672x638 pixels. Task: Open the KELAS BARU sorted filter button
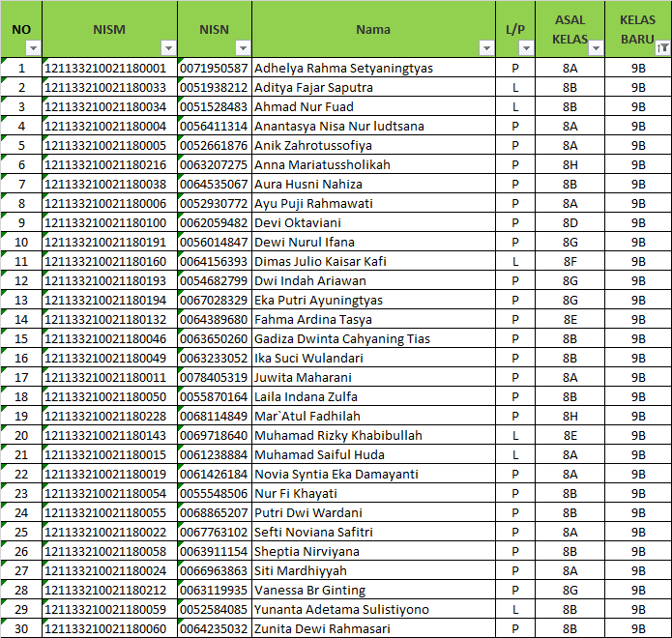click(662, 48)
